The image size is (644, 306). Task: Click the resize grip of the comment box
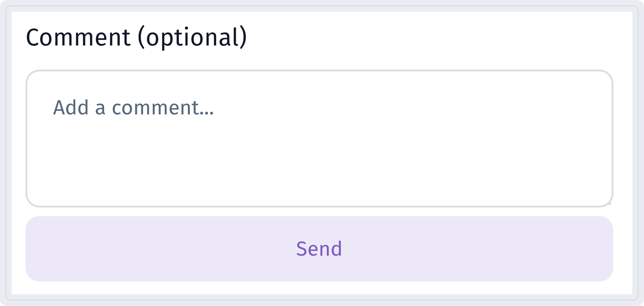click(x=609, y=203)
